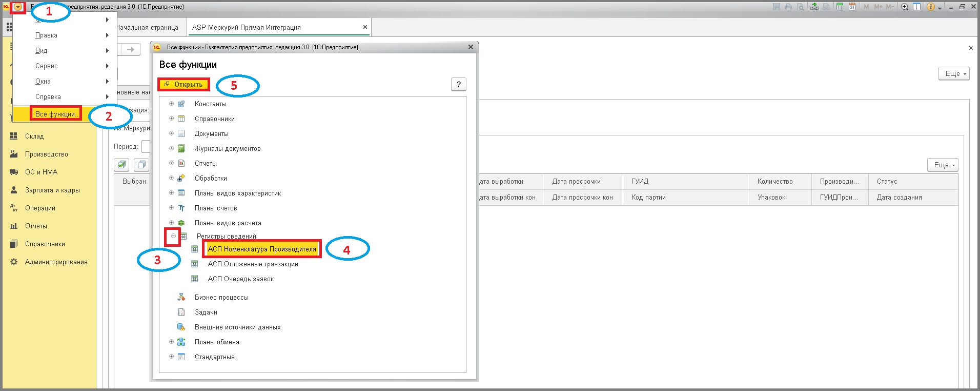Viewport: 980px width, 391px height.
Task: Close the ASP Меркурий Прямая Интеграция tab
Action: click(365, 27)
